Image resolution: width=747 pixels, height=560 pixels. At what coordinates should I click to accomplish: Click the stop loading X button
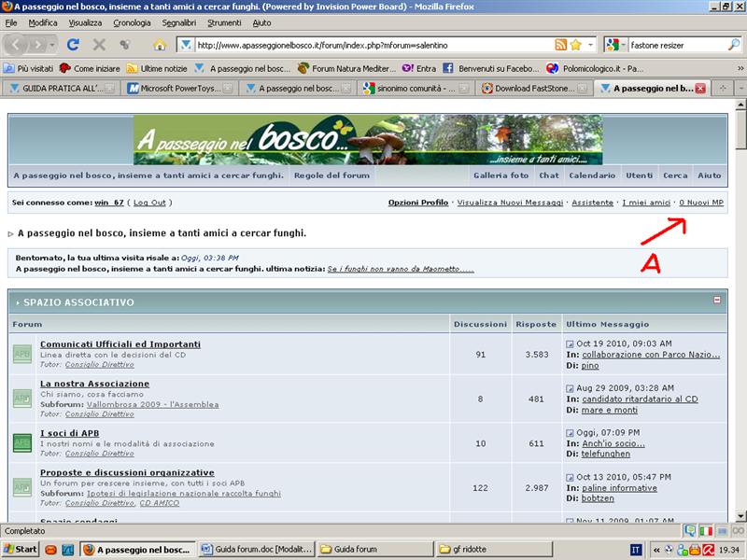coord(99,44)
